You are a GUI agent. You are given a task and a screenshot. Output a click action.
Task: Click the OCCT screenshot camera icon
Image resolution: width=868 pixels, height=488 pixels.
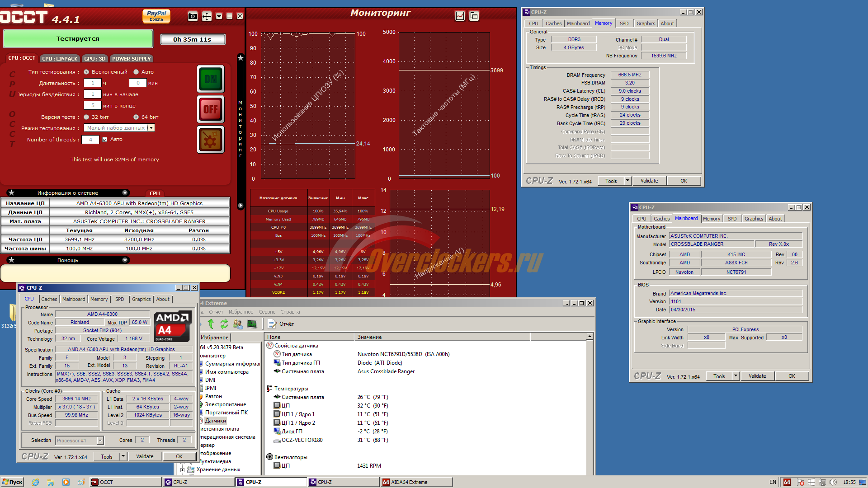pos(193,17)
